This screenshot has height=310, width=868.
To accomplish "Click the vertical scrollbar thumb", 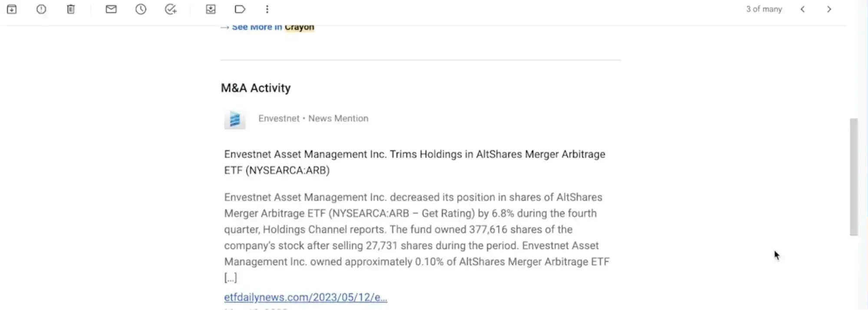I will point(854,177).
